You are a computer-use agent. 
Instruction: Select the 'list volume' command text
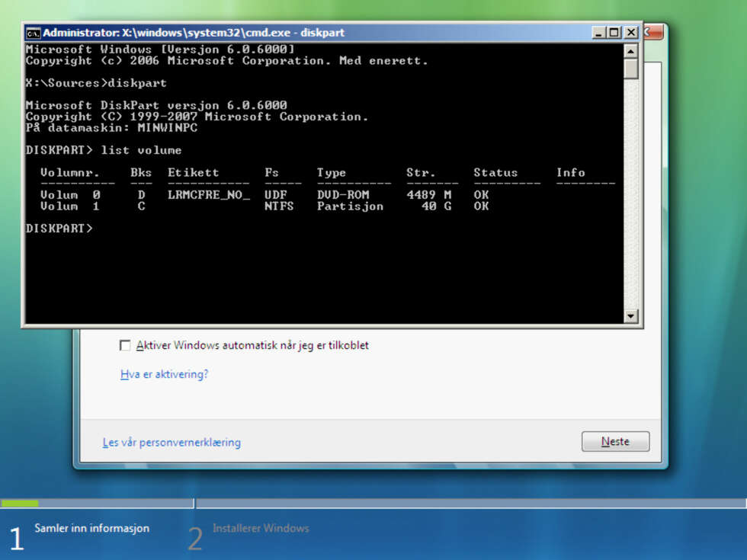(x=141, y=151)
